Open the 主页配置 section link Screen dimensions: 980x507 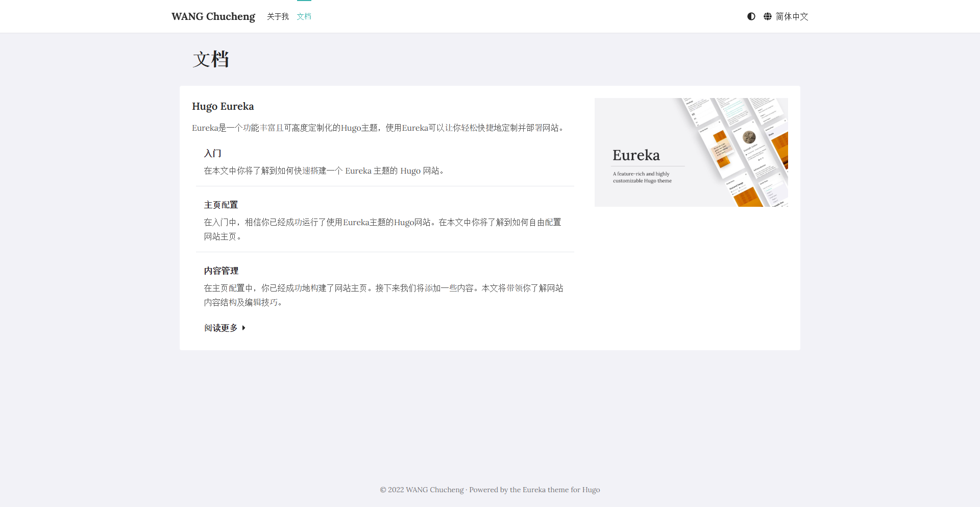click(x=221, y=205)
